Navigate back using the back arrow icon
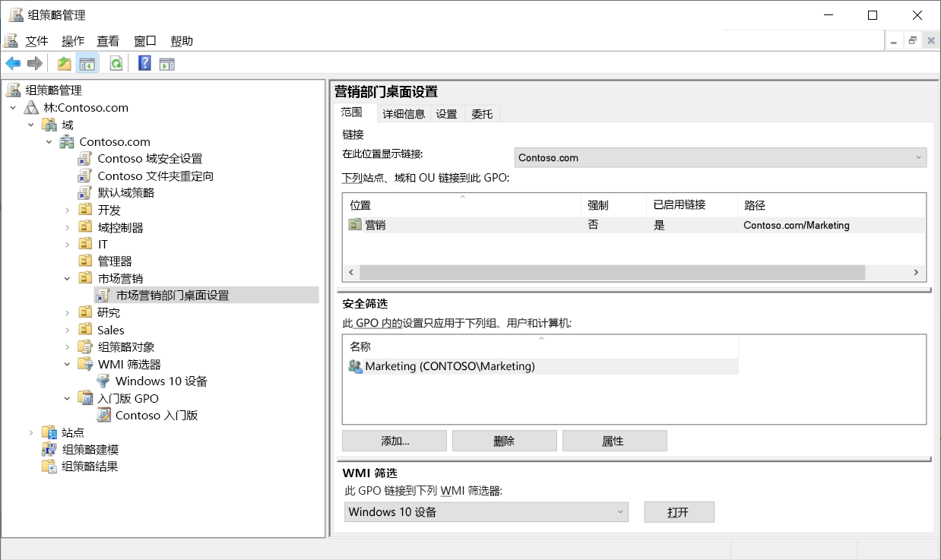The image size is (941, 560). 12,63
